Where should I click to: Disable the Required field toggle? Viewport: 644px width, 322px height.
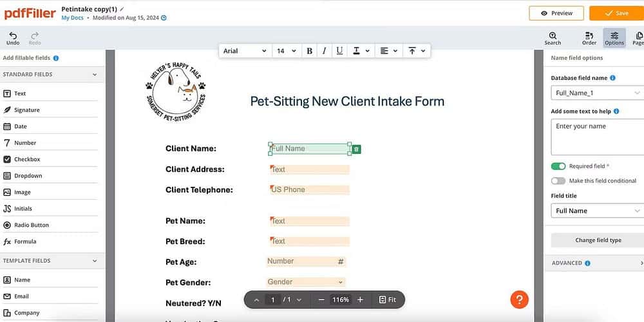click(558, 166)
